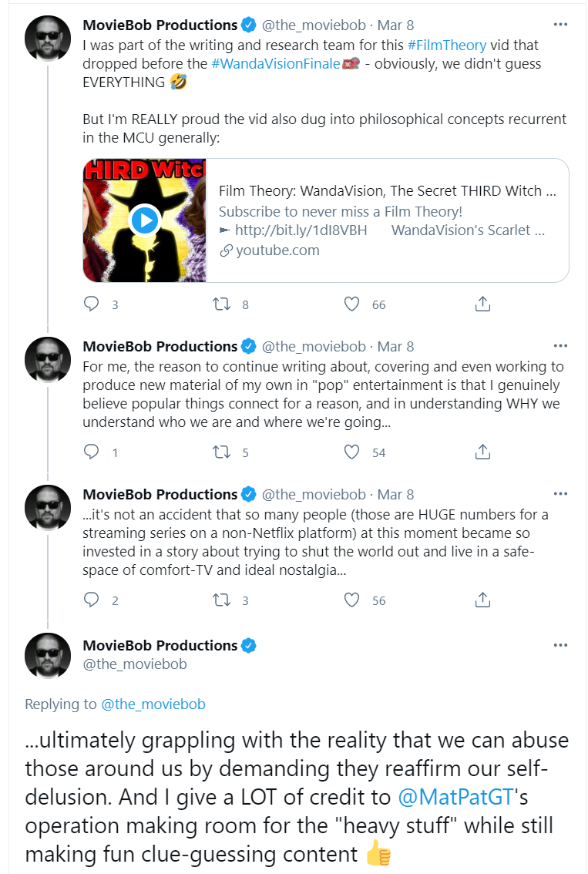Open the @the_moviebob link after Replying to
The width and height of the screenshot is (588, 874).
tap(153, 704)
